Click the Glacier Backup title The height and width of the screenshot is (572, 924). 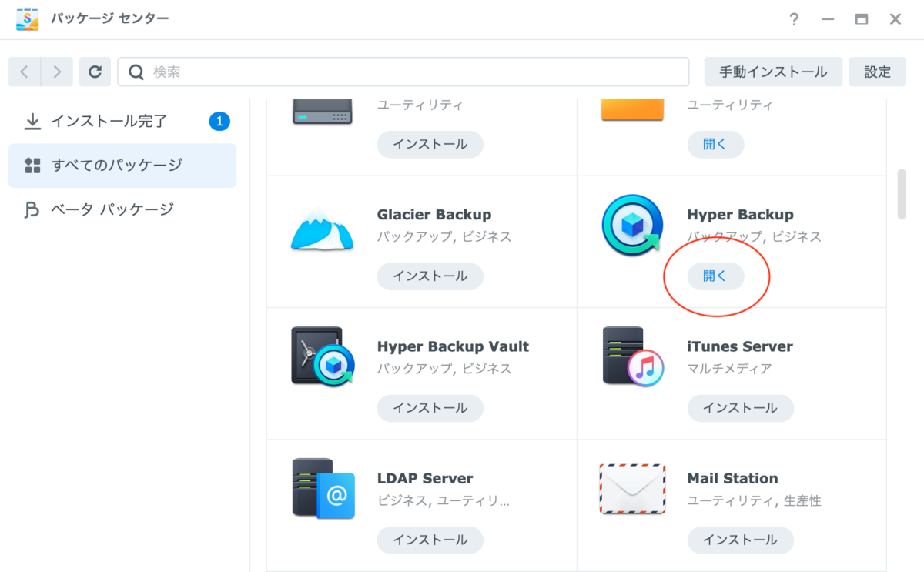(434, 215)
